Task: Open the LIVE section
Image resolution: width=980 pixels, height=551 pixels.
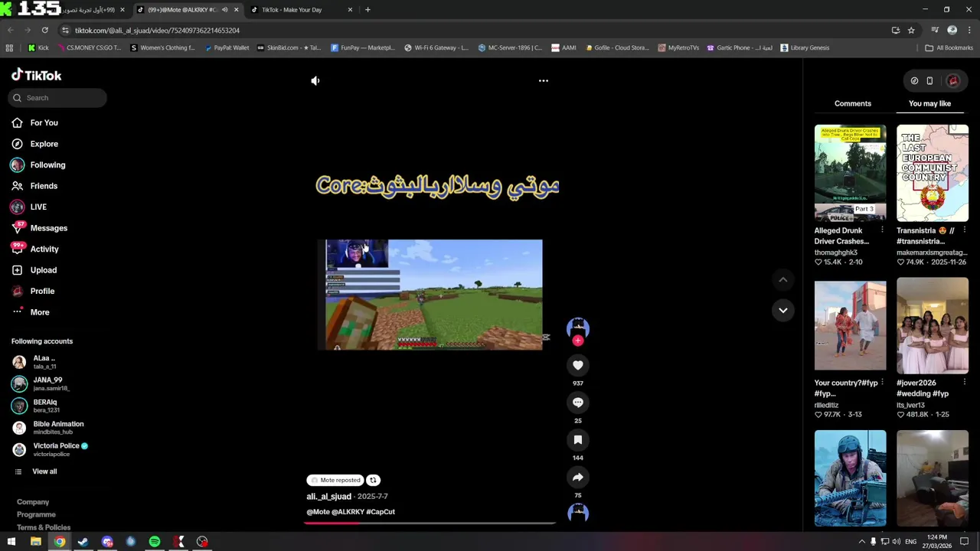Action: [29, 207]
